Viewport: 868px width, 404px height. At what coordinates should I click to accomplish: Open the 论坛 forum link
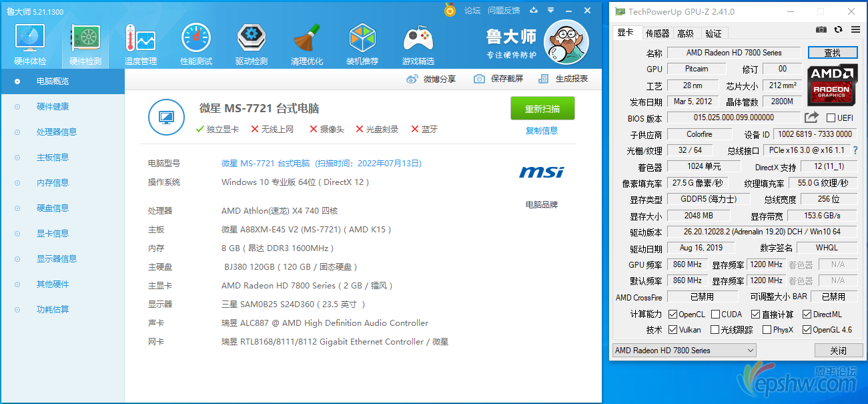[472, 11]
